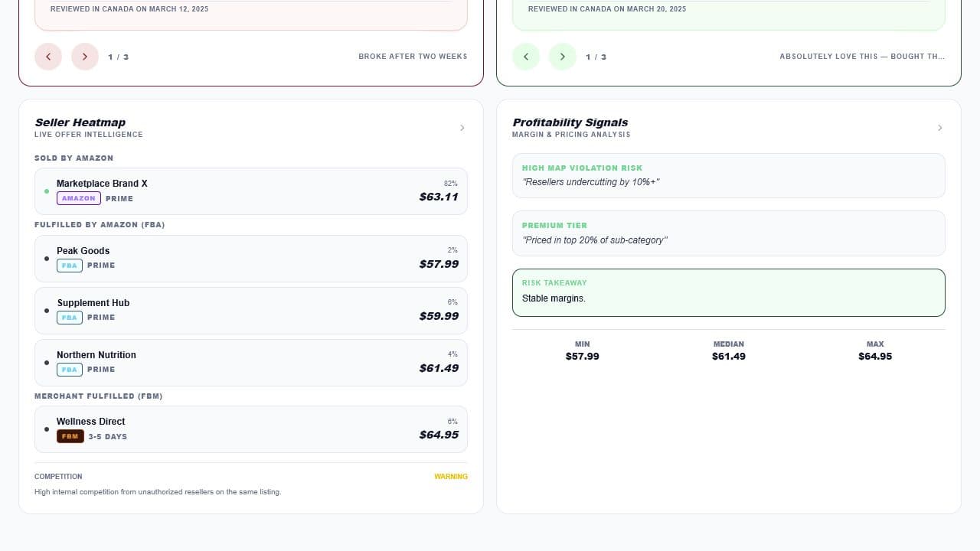Open the Premium Tier signal card
Screen dimensions: 980x551
click(729, 233)
